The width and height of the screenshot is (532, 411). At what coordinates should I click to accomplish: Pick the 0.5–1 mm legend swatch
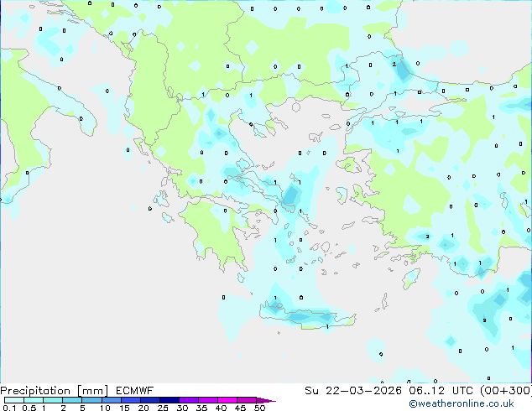click(34, 400)
